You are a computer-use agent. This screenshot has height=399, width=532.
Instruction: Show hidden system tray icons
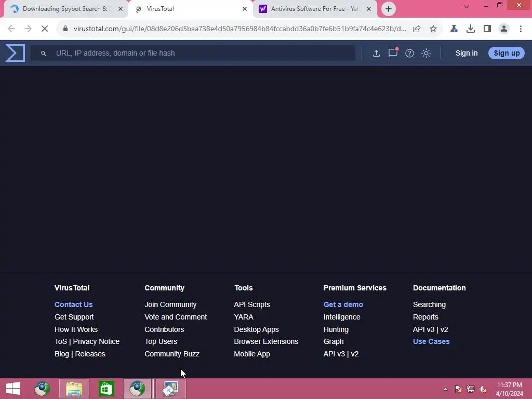click(x=445, y=389)
